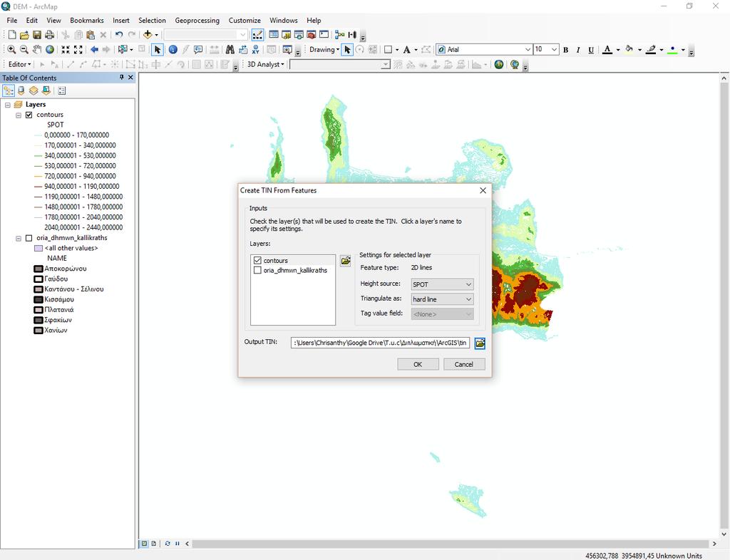Toggle bold text formatting
Screen dimensions: 730x560
(x=565, y=50)
